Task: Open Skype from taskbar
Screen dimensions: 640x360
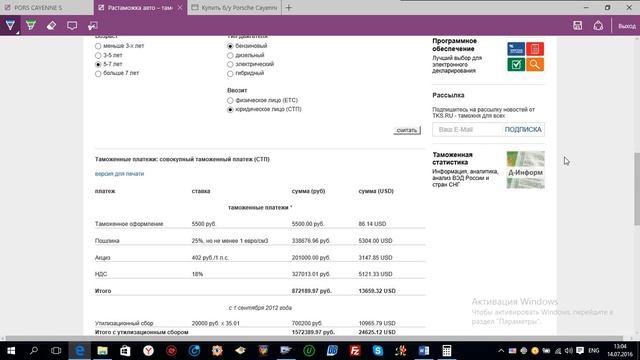Action: coord(378,351)
